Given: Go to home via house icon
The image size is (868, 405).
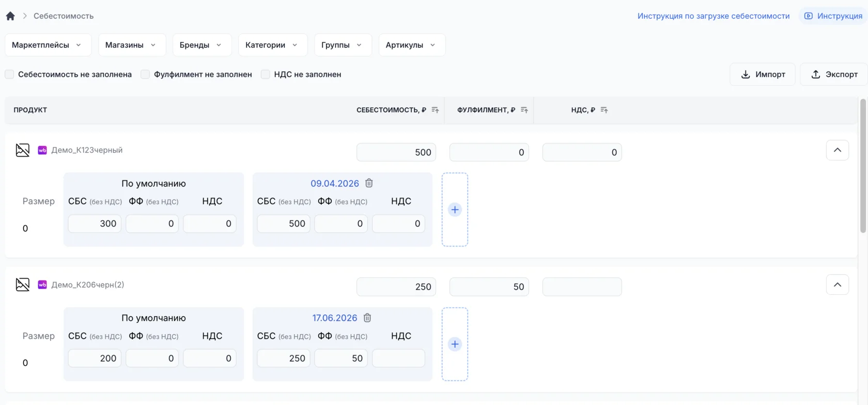Looking at the screenshot, I should click(10, 16).
